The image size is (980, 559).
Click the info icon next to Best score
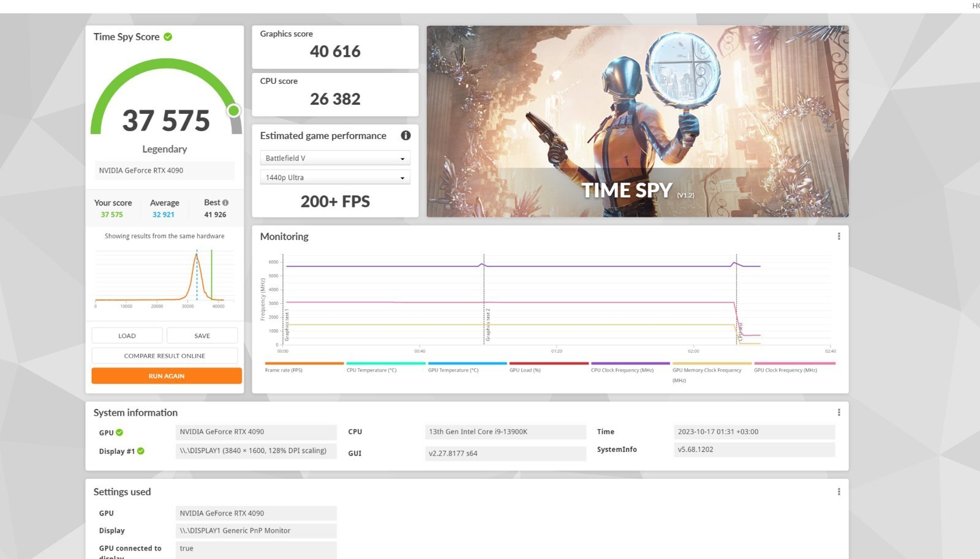(225, 203)
